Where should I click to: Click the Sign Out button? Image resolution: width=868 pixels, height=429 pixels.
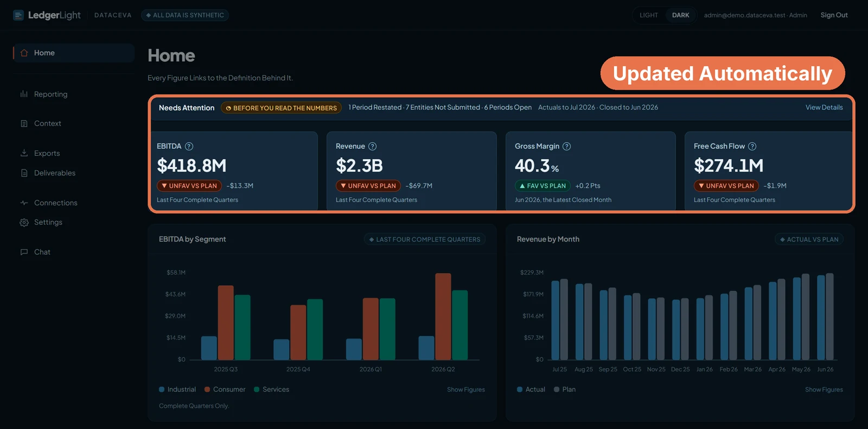[x=834, y=15]
